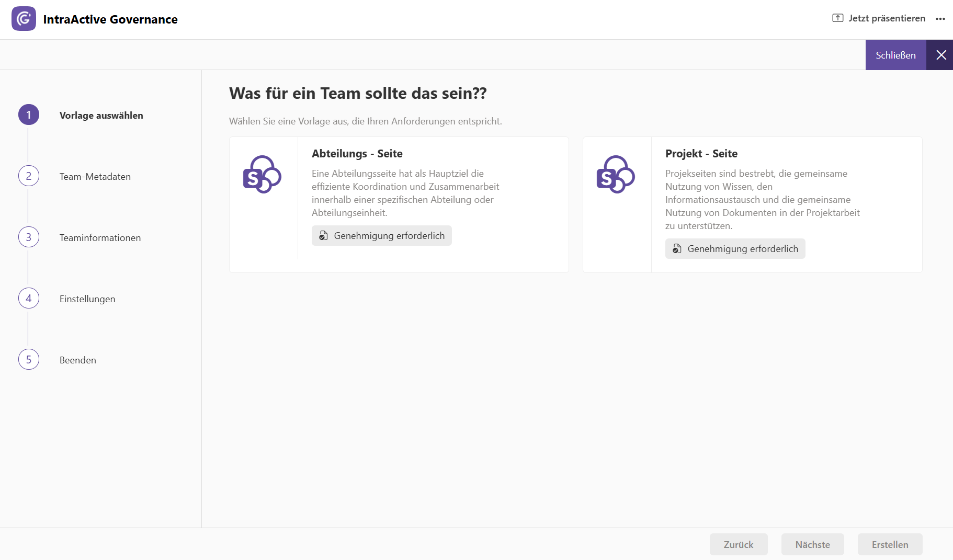Click the Jetzt präsentieren share icon
The width and height of the screenshot is (953, 560).
click(838, 18)
